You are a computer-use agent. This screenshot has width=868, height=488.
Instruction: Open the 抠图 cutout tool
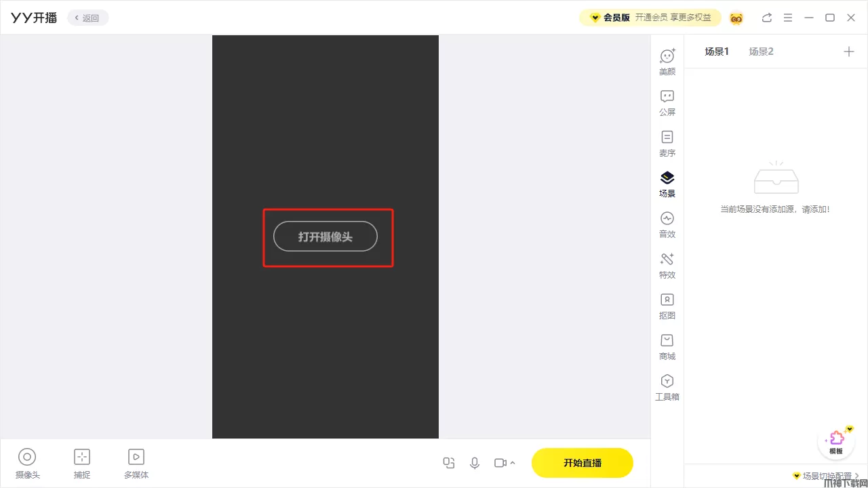pos(667,306)
